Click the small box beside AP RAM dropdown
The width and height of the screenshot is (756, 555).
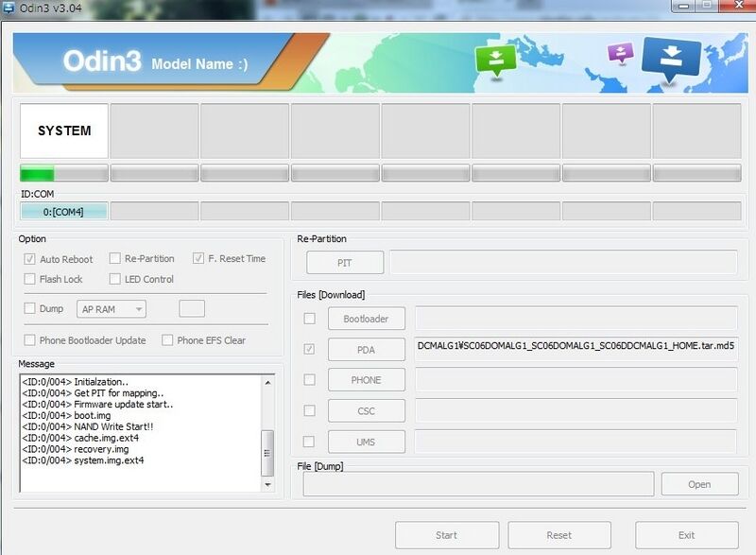(x=192, y=308)
